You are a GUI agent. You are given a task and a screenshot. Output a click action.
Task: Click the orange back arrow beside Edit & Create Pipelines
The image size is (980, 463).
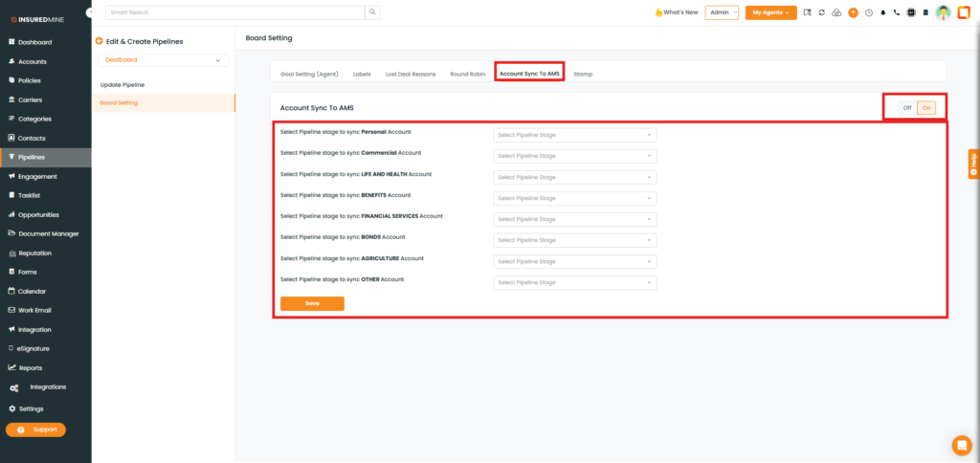pyautogui.click(x=98, y=42)
